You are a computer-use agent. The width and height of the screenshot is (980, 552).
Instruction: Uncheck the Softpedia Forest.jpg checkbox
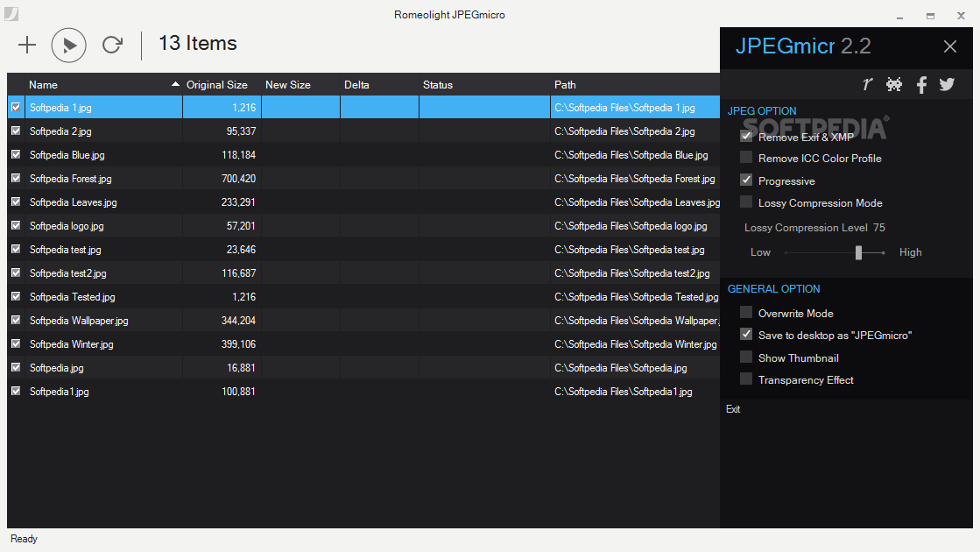point(16,178)
